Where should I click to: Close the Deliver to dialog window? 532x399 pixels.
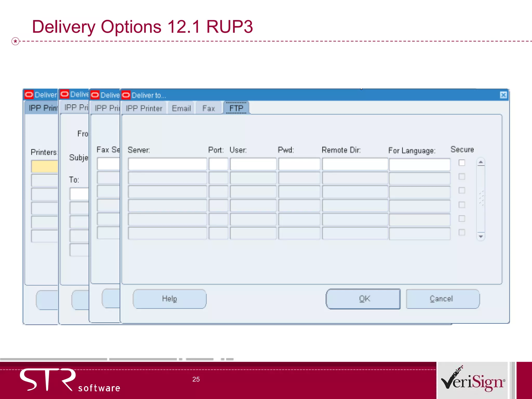503,95
